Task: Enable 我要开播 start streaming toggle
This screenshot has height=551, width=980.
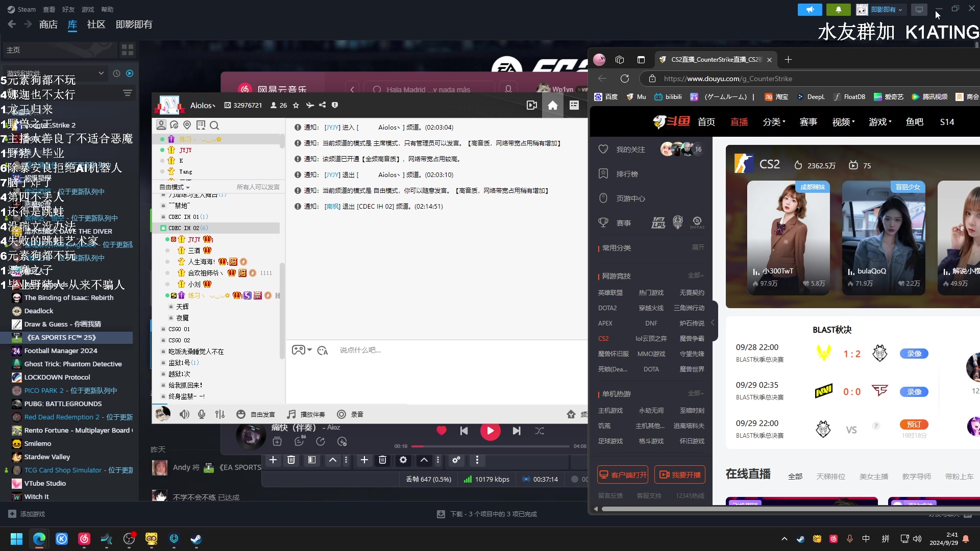Action: point(680,474)
